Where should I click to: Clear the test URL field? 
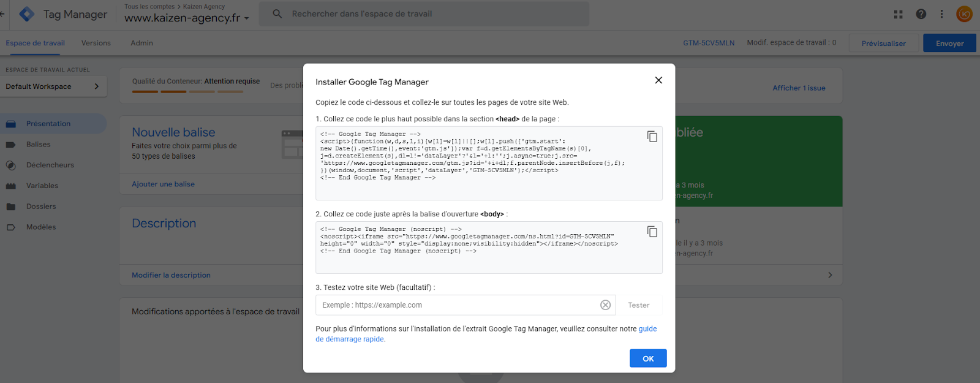[x=605, y=305]
